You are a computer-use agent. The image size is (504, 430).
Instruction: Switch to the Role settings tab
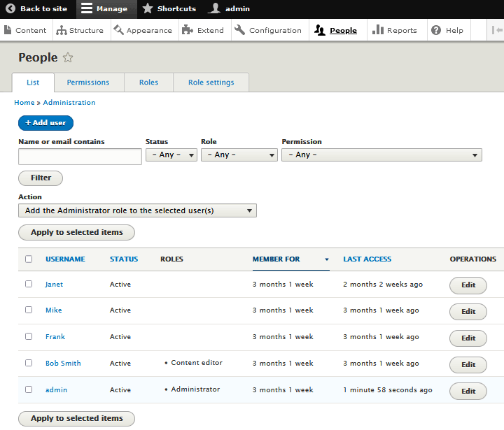(x=211, y=83)
